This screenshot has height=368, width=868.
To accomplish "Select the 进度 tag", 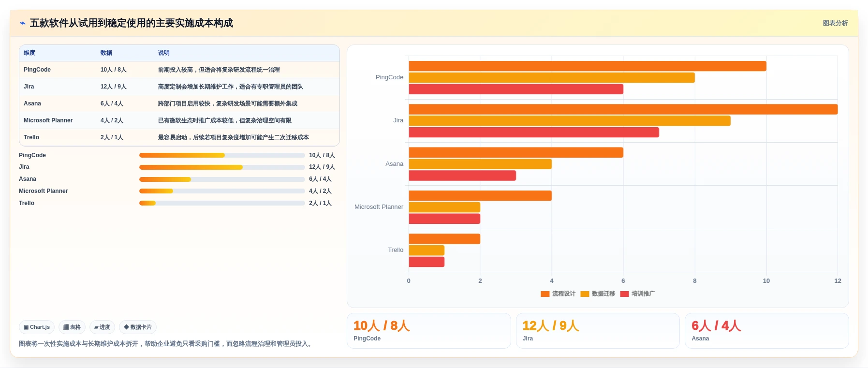I will [102, 327].
